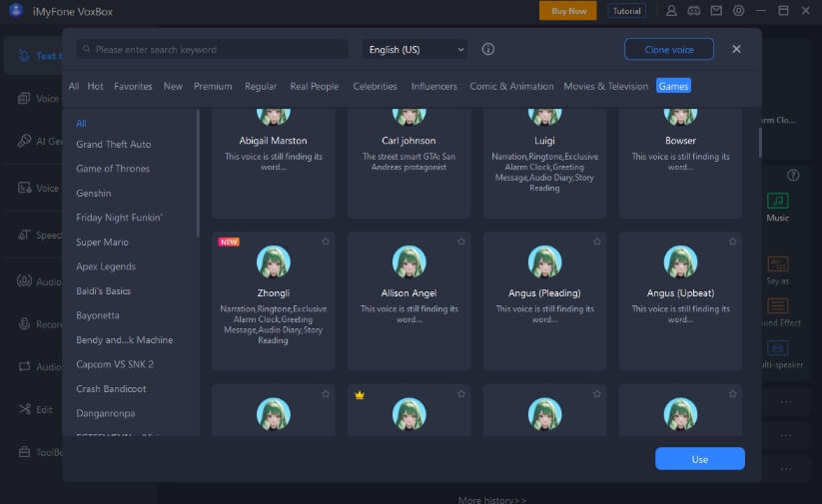
Task: Select Apex Legends category
Action: pyautogui.click(x=106, y=266)
